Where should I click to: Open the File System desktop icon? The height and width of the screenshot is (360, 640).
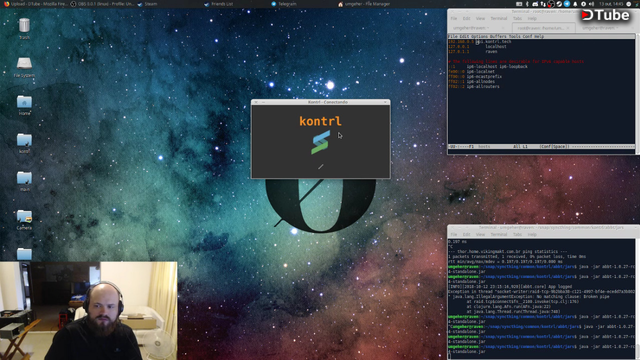pos(24,66)
